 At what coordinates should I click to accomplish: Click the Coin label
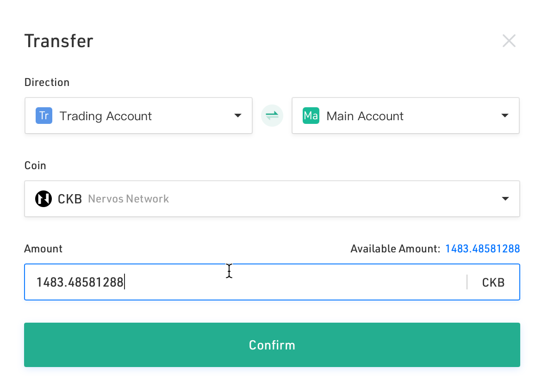pos(35,165)
